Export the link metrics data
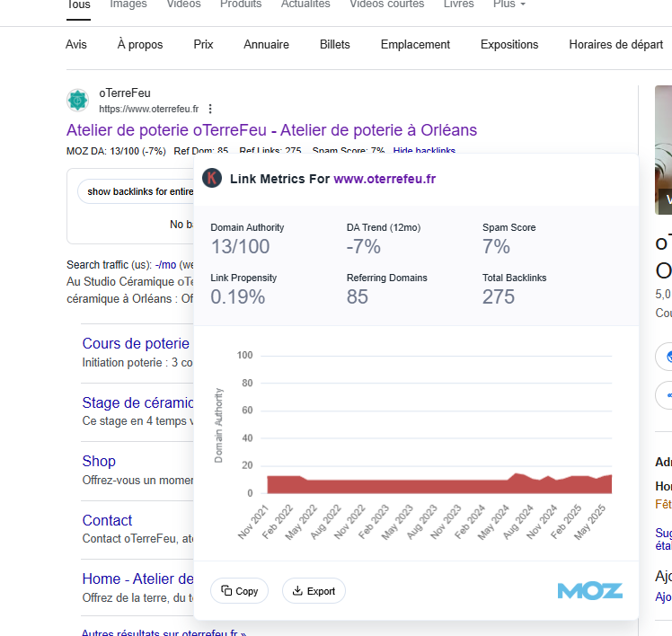Screen dimensions: 672x636 [314, 591]
